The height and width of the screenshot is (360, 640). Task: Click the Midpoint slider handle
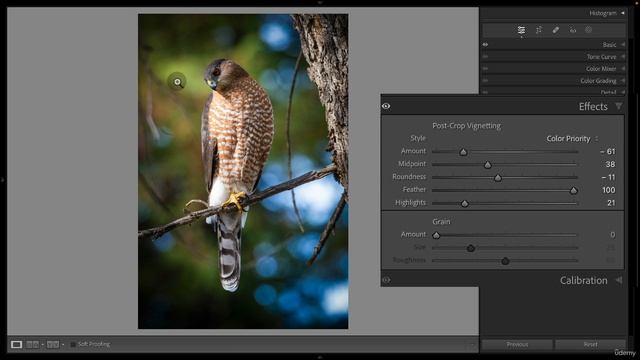488,165
